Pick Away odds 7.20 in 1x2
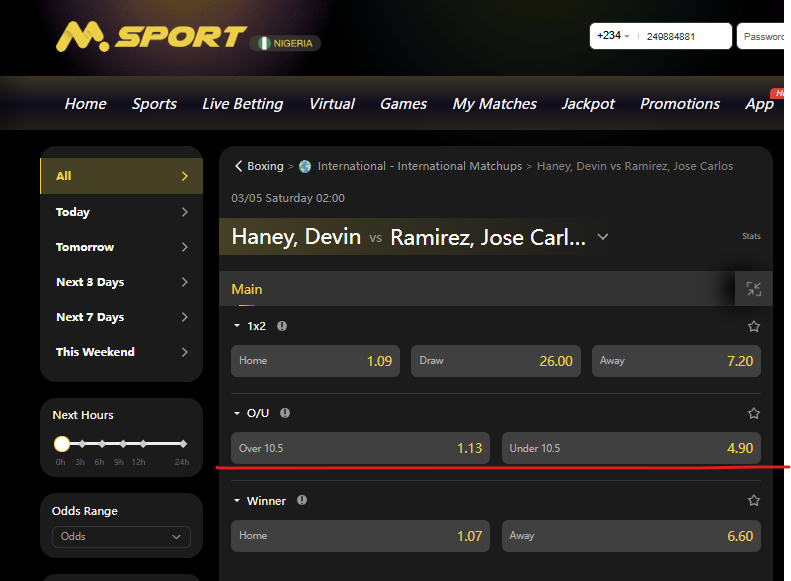 click(676, 361)
